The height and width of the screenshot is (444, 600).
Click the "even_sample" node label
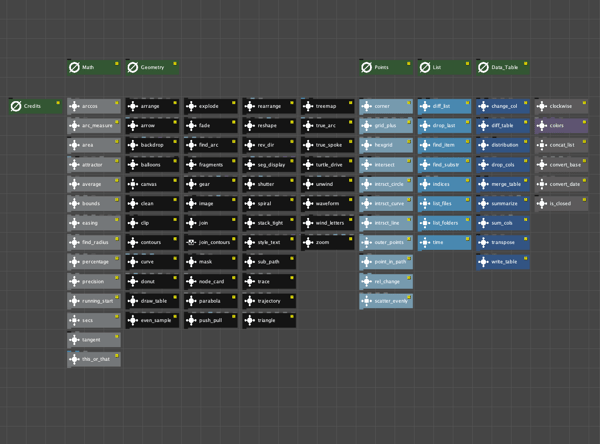[156, 320]
